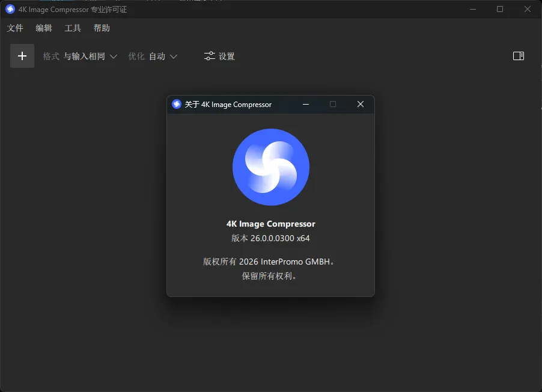Click the large swirl logo in About dialog
This screenshot has height=392, width=542.
coord(270,167)
